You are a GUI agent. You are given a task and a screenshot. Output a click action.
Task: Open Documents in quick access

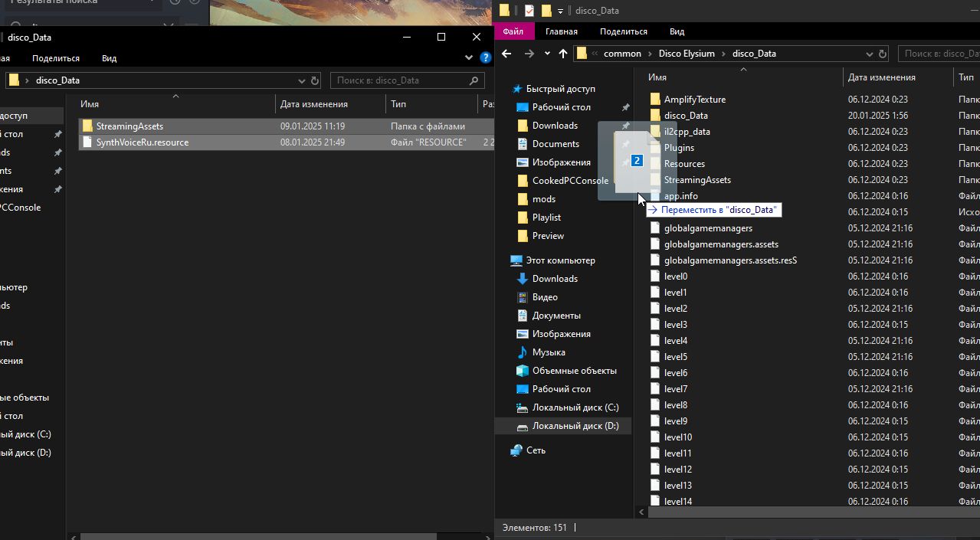click(x=556, y=144)
